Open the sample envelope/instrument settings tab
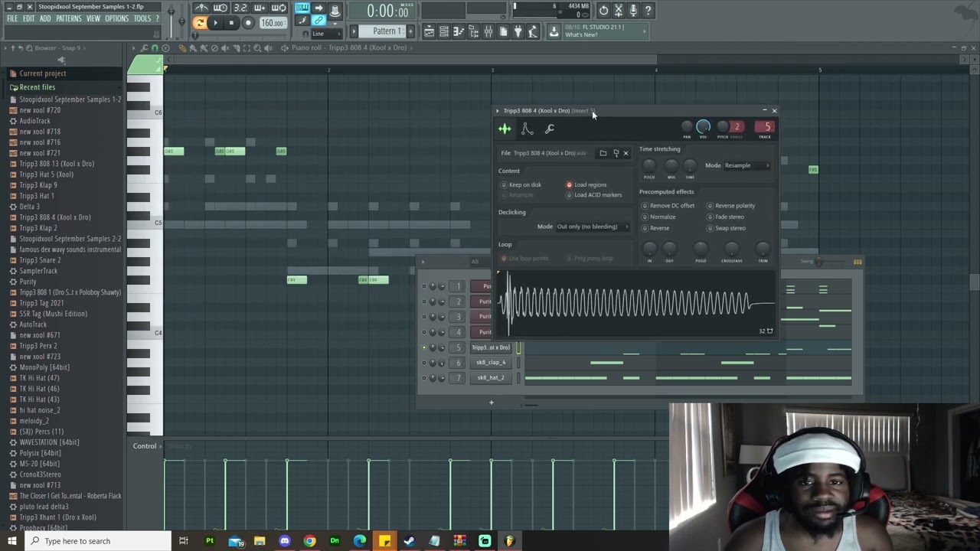 coord(527,129)
